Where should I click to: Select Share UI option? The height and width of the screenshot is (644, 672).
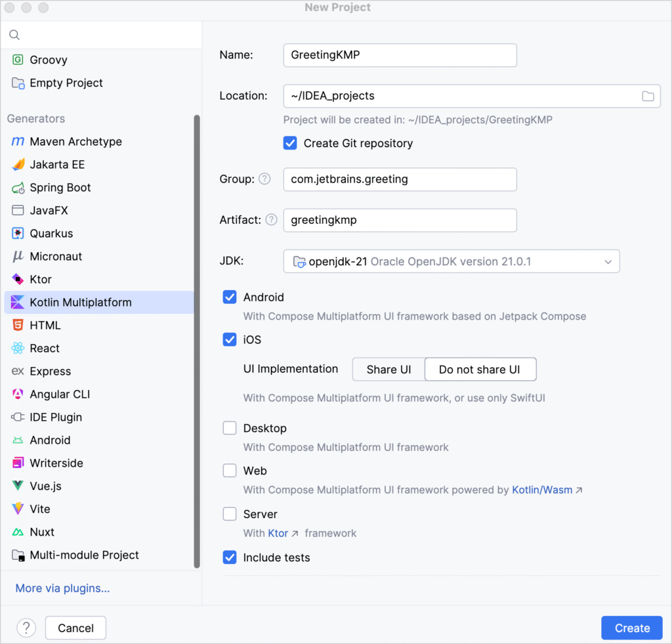click(x=388, y=370)
